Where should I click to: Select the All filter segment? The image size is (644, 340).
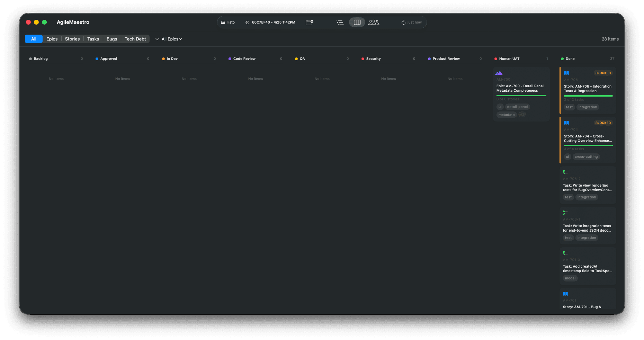pos(34,39)
